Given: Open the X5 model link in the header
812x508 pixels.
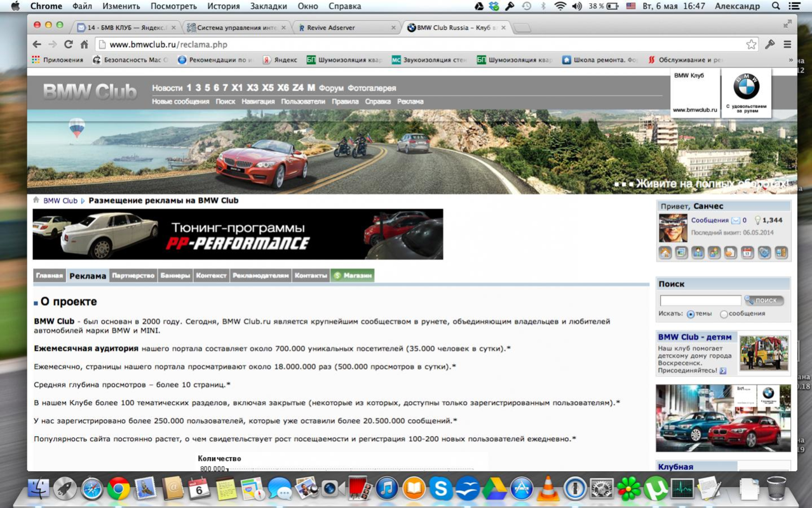Looking at the screenshot, I should 267,88.
